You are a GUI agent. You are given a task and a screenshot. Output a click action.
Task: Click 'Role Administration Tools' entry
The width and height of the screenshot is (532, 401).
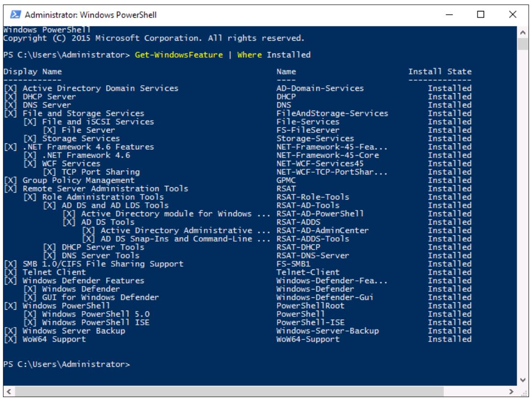click(103, 197)
